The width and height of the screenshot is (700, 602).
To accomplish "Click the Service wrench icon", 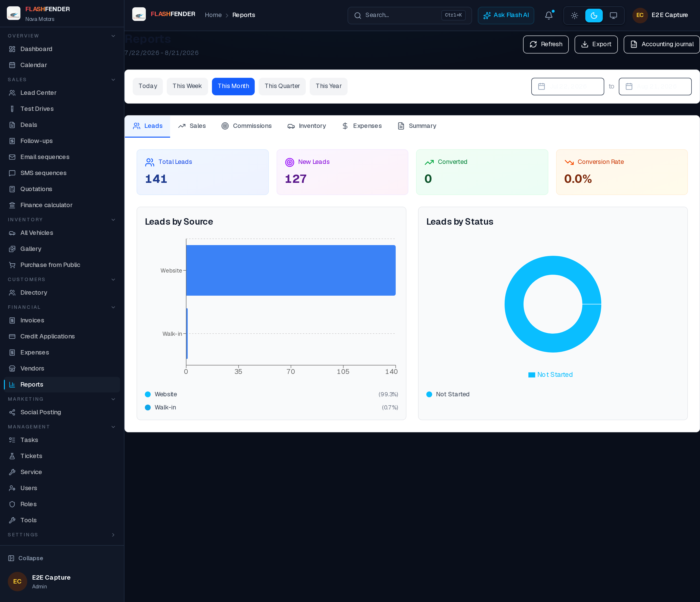I will point(12,472).
